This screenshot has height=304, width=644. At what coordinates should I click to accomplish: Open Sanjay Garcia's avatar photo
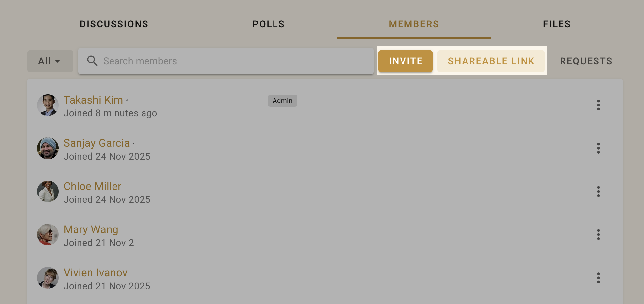click(48, 148)
